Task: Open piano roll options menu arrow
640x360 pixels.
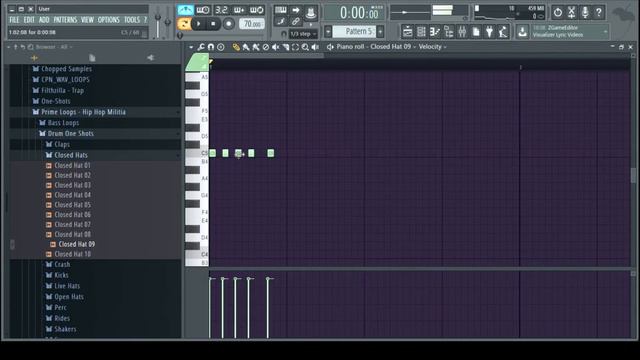Action: coord(191,47)
